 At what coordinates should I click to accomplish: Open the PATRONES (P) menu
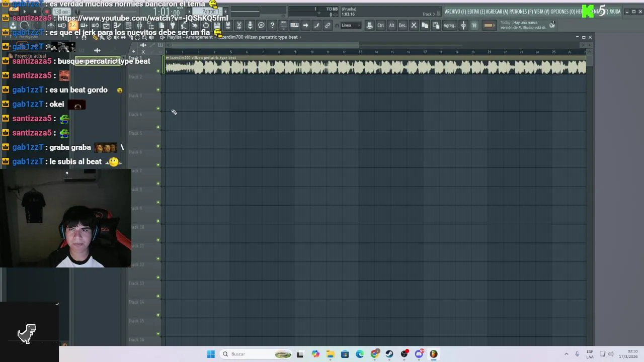(521, 12)
